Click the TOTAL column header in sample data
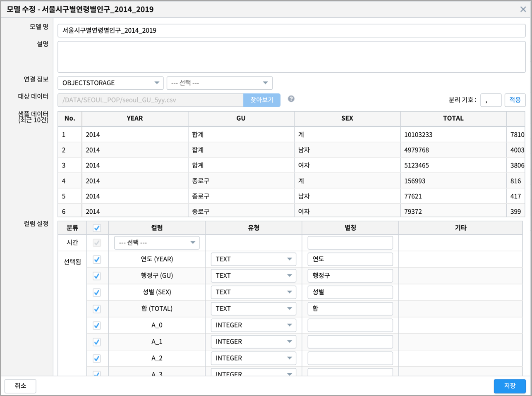The height and width of the screenshot is (396, 532). 453,118
